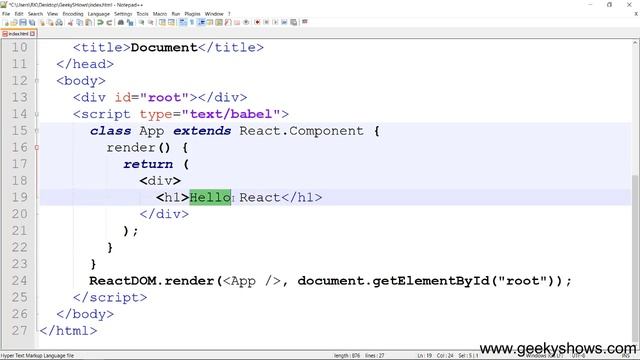Screen dimensions: 640x360
Task: Toggle synchronize horizontal scrolling icon
Action: tap(171, 22)
